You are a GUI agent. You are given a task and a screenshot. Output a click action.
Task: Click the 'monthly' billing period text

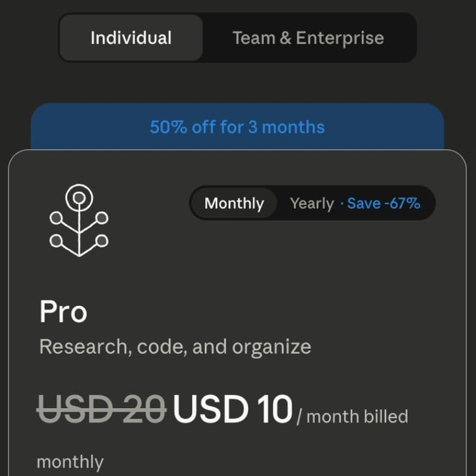[x=70, y=462]
